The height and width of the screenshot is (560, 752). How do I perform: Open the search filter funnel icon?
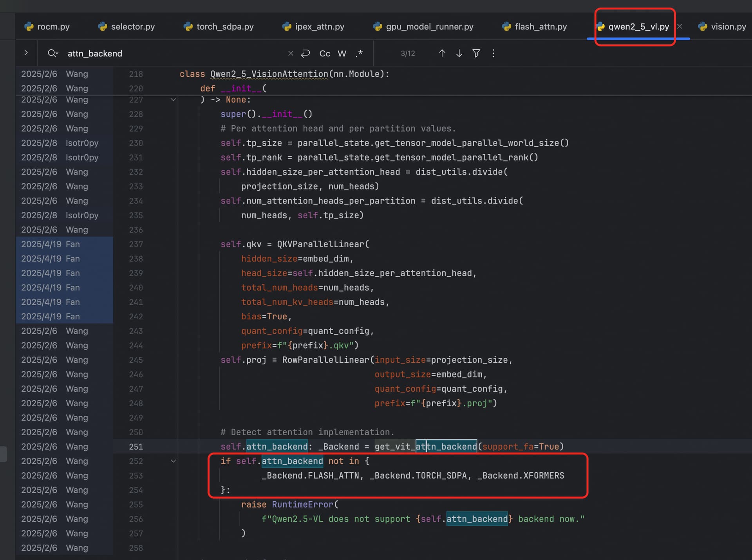tap(476, 53)
